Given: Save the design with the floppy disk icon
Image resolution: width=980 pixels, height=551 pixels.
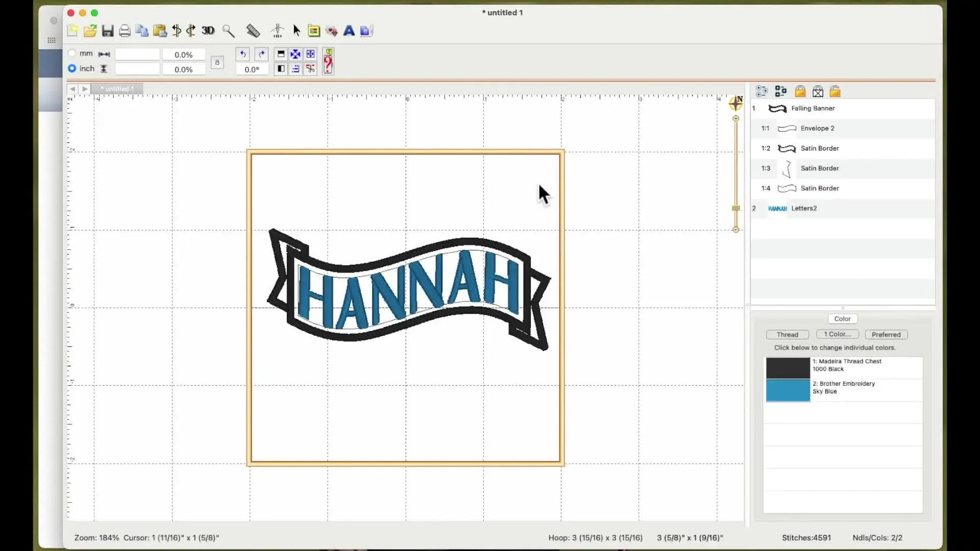Looking at the screenshot, I should click(107, 31).
